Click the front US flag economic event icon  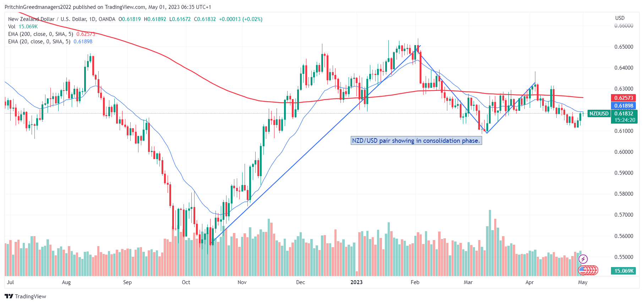pyautogui.click(x=583, y=270)
